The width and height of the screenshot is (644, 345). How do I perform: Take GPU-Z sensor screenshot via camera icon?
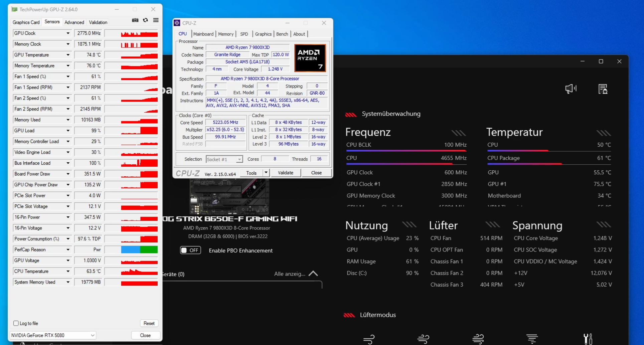pos(135,20)
